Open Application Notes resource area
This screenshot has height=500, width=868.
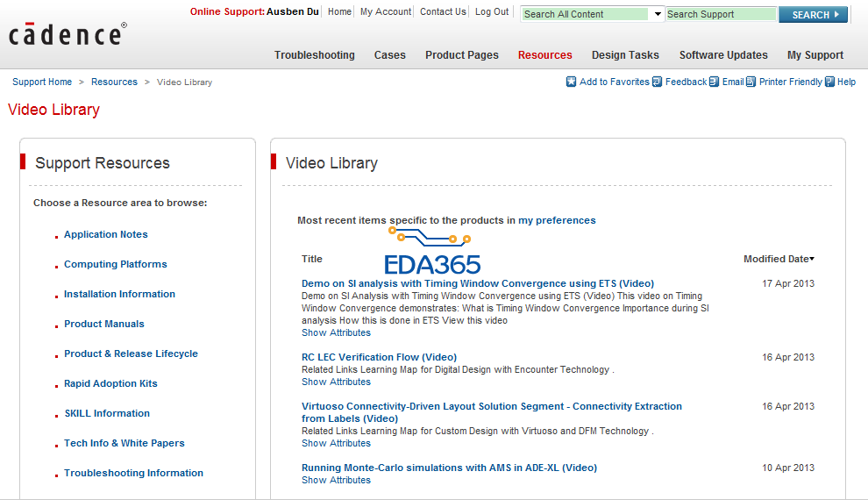106,234
